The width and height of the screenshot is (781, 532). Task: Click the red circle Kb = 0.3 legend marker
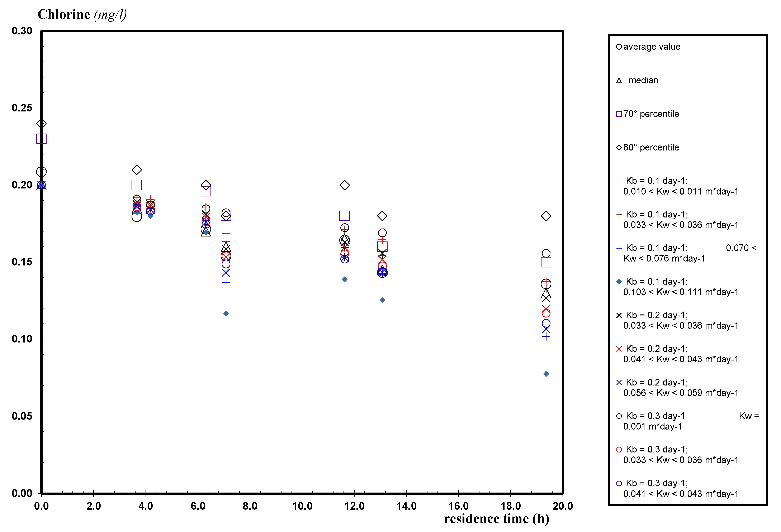click(619, 450)
